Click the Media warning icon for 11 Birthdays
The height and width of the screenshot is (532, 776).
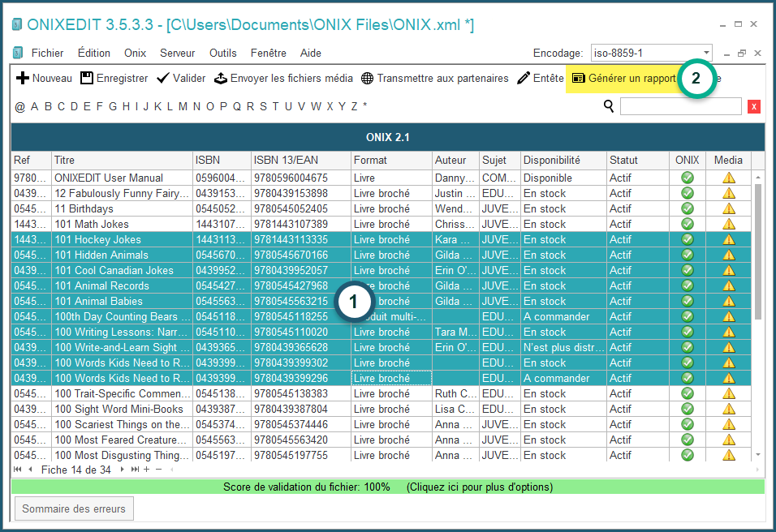tap(728, 208)
